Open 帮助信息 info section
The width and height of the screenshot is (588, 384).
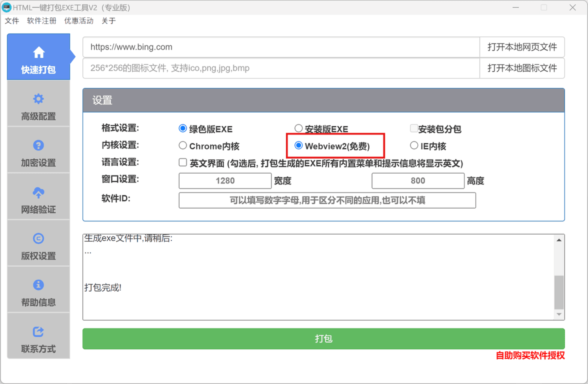(38, 292)
